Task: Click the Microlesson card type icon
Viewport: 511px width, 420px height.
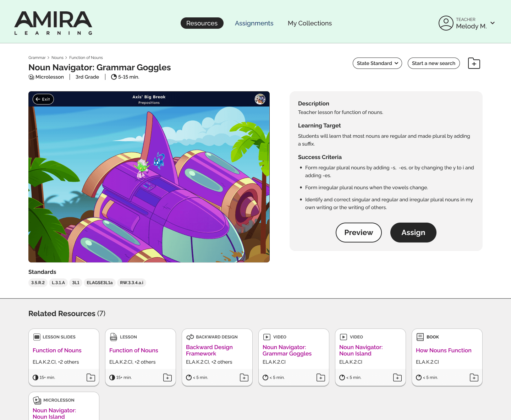Action: (37, 400)
